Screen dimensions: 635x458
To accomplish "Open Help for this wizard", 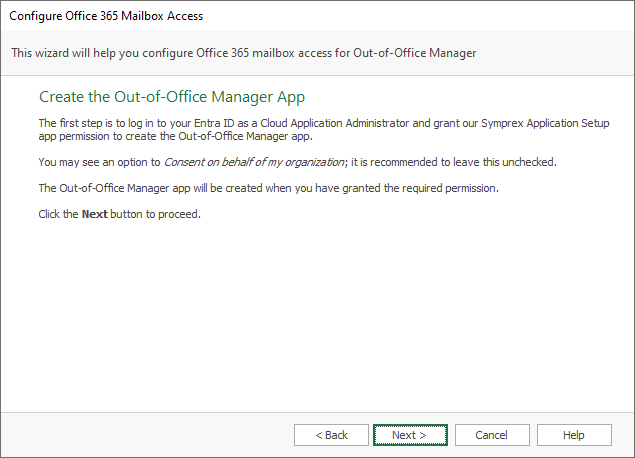I will pyautogui.click(x=574, y=435).
